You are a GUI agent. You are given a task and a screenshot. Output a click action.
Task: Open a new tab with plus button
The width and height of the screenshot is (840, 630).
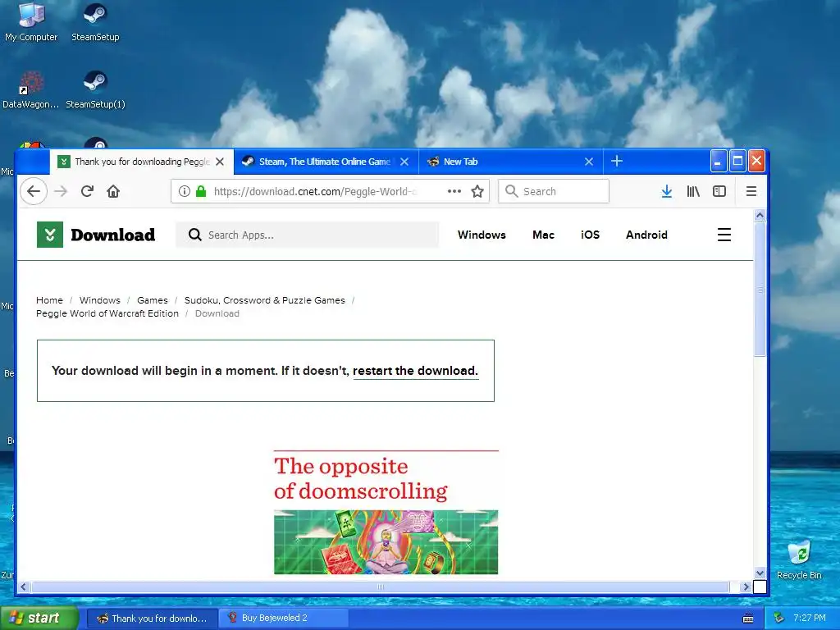[x=617, y=162]
